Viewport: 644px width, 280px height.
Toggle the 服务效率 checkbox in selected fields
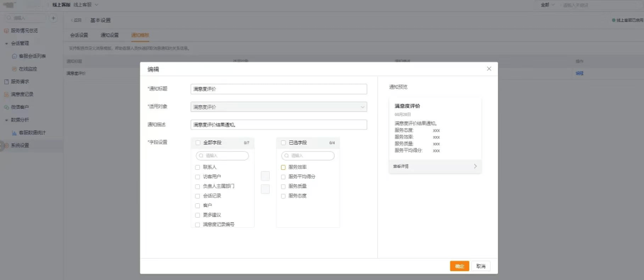(x=283, y=167)
